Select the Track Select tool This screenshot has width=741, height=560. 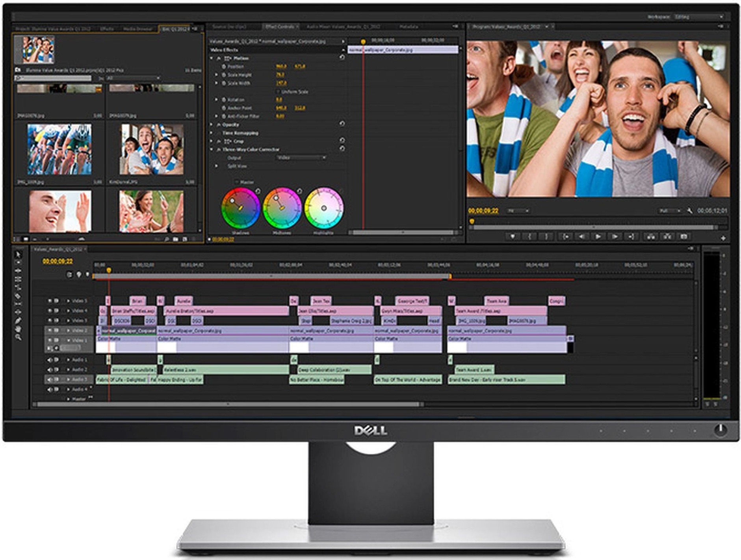pos(18,262)
